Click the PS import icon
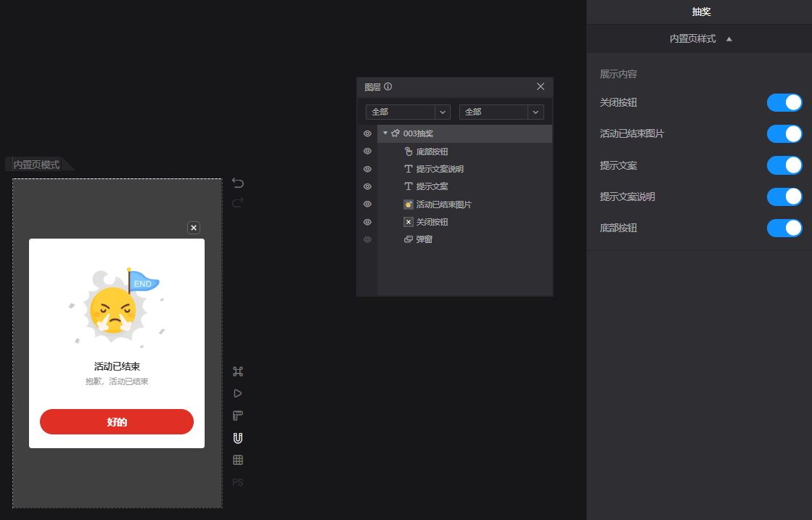Screen dimensions: 812x520 point(238,482)
